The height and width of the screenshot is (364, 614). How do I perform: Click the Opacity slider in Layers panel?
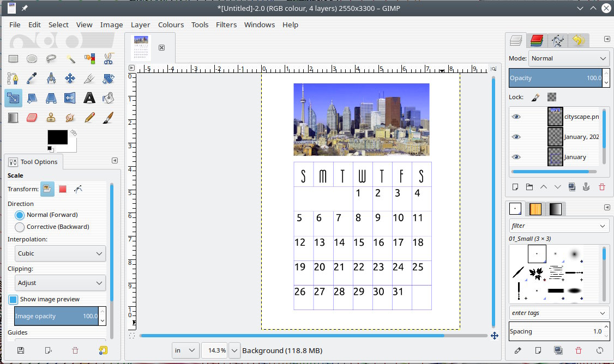pyautogui.click(x=555, y=78)
